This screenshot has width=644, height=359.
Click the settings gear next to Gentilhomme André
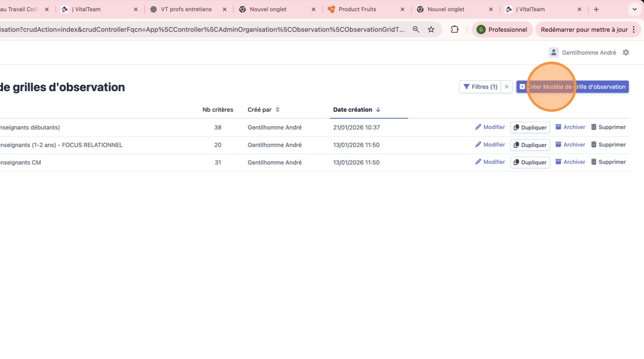tap(626, 53)
